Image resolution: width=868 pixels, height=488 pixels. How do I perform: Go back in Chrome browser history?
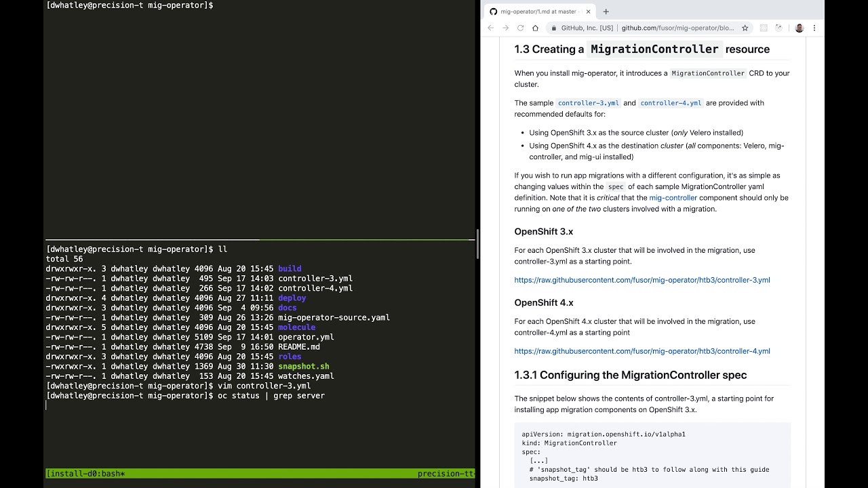pos(491,28)
